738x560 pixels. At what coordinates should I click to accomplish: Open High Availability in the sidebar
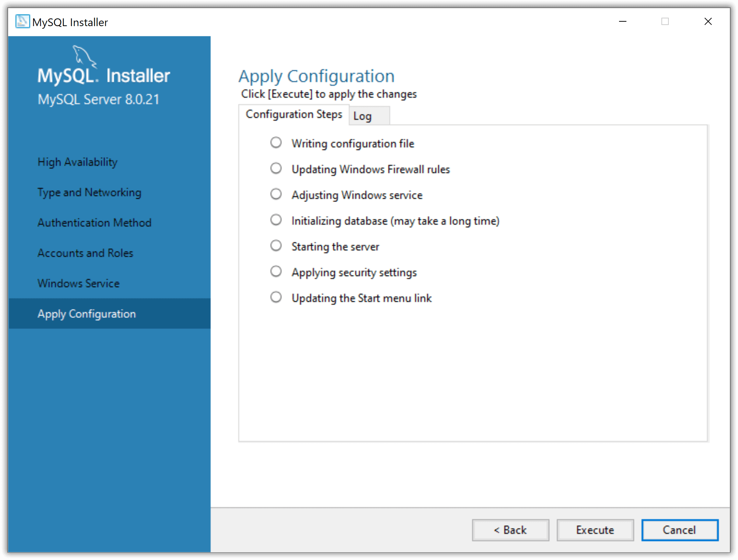[77, 162]
